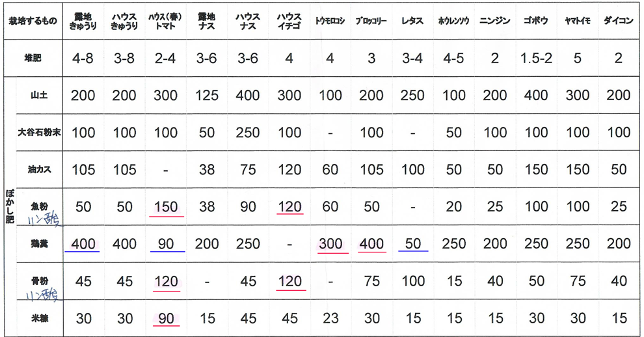Click the 堆肥 row label

[x=34, y=58]
